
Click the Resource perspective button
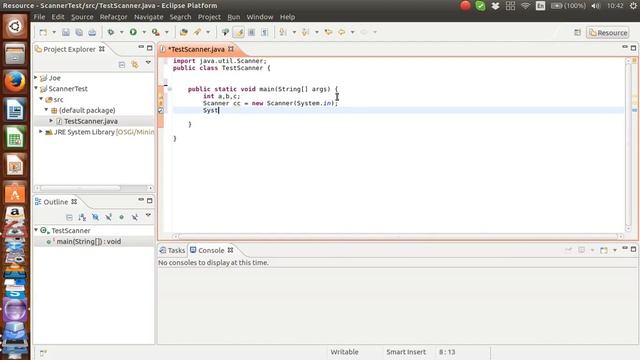coord(608,33)
